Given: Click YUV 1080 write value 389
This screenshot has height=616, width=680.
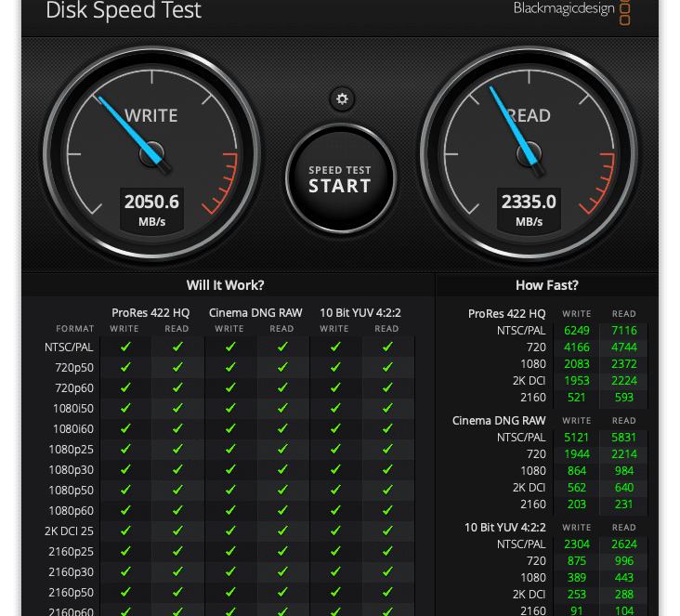Looking at the screenshot, I should pyautogui.click(x=576, y=577).
